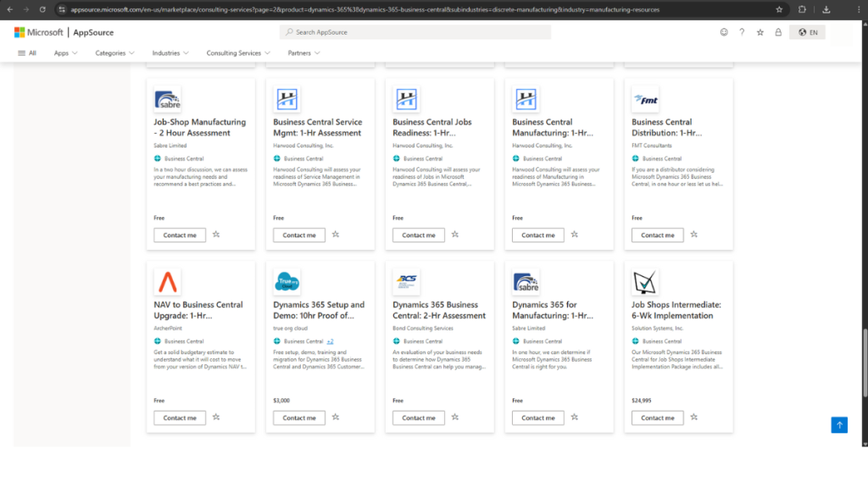This screenshot has height=488, width=868.
Task: Click the back-to-top blue arrow button
Action: pyautogui.click(x=839, y=425)
